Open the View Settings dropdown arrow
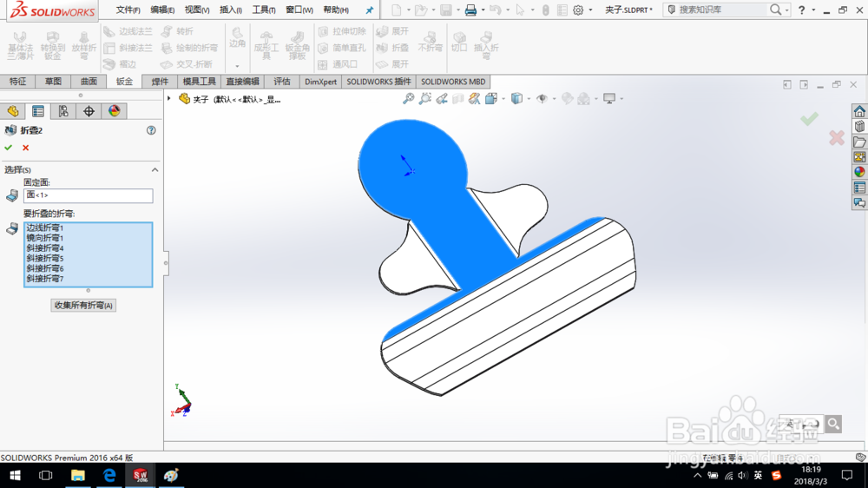 click(x=621, y=99)
